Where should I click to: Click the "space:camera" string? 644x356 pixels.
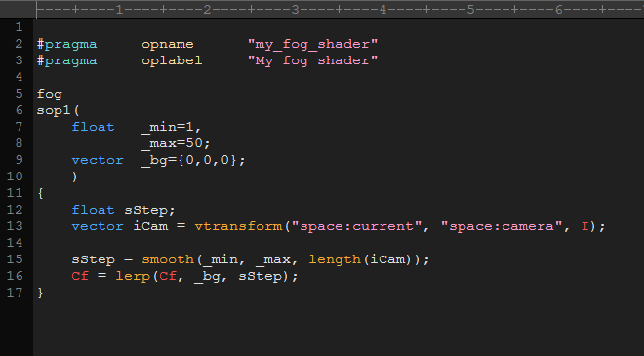[x=502, y=226]
